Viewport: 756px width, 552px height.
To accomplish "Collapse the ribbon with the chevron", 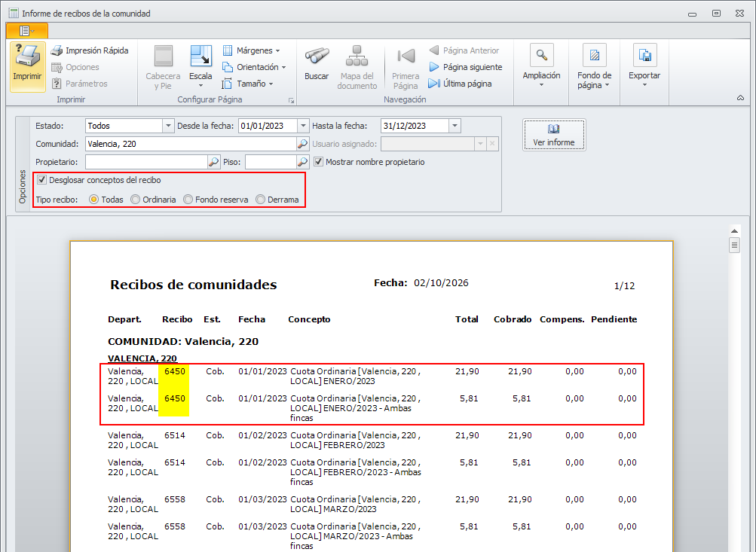I will [x=741, y=98].
